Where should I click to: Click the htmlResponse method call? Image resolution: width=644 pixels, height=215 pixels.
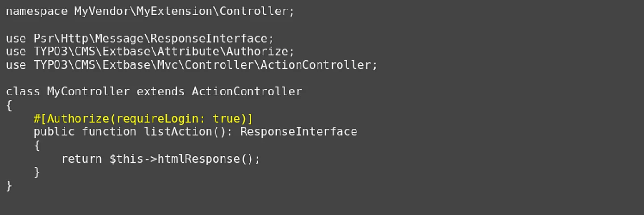199,159
